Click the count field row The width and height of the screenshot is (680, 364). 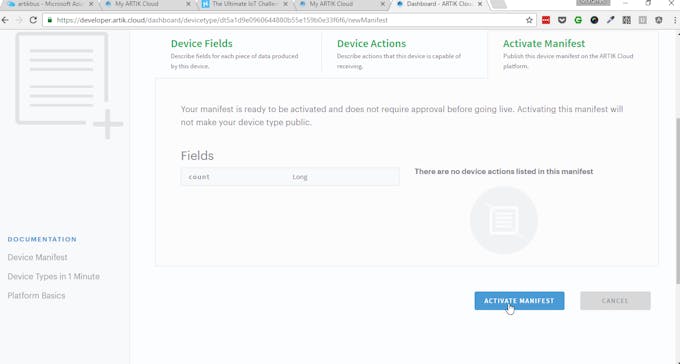pyautogui.click(x=290, y=177)
